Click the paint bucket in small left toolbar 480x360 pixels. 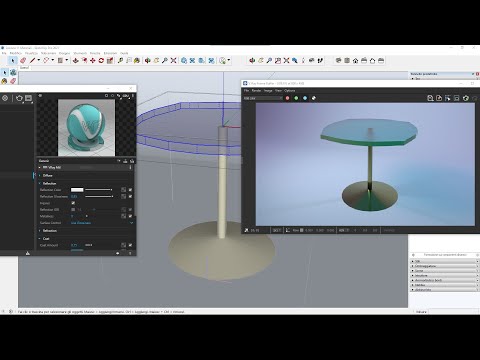tap(4, 81)
